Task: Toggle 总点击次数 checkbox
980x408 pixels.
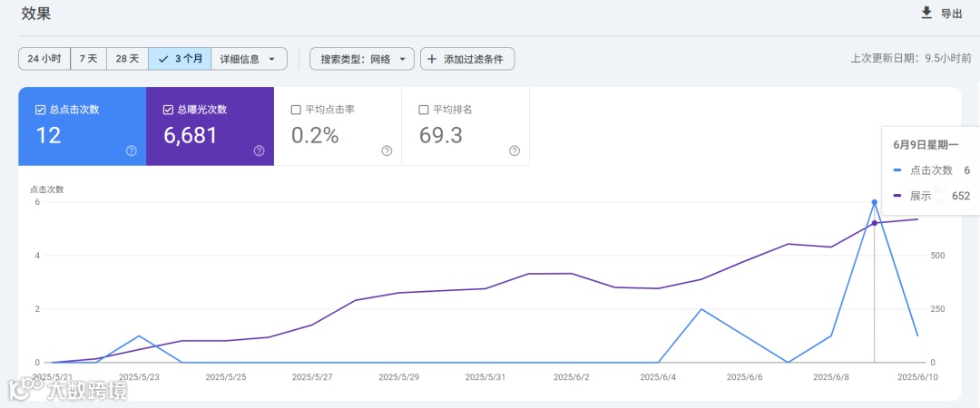Action: pyautogui.click(x=40, y=110)
